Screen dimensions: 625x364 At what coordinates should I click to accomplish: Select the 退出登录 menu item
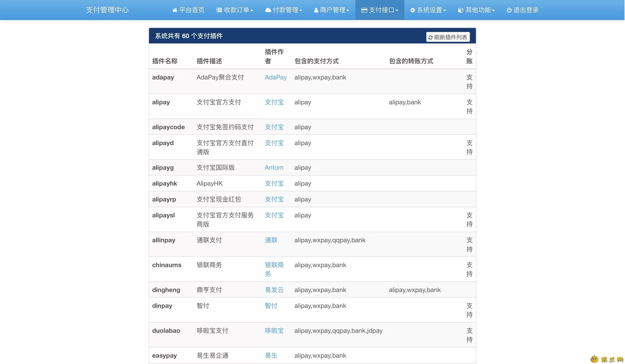point(523,10)
